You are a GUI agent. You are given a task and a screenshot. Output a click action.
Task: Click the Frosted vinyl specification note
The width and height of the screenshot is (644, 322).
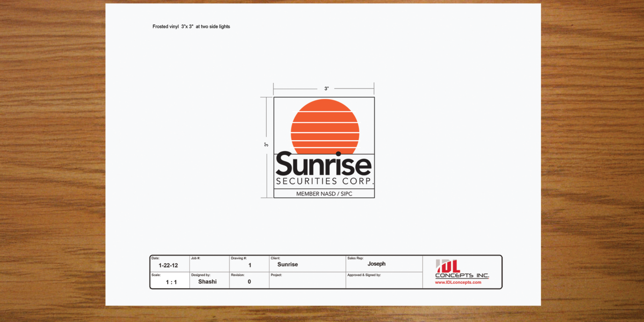(x=191, y=27)
